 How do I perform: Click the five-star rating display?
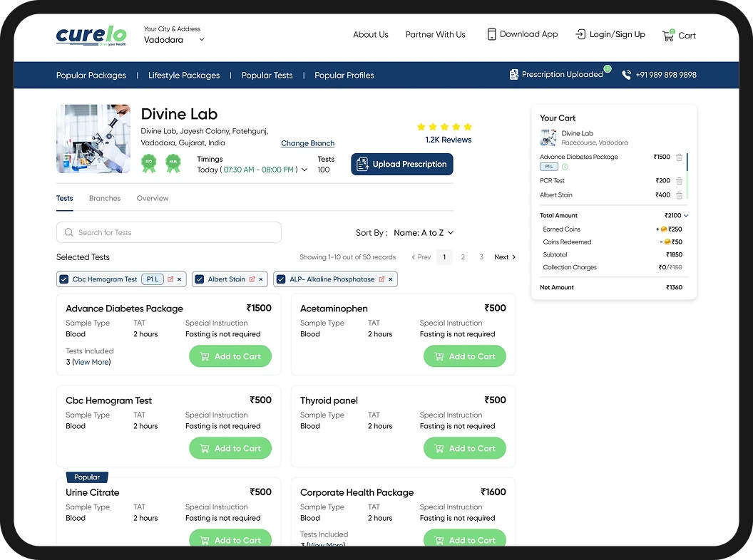444,127
